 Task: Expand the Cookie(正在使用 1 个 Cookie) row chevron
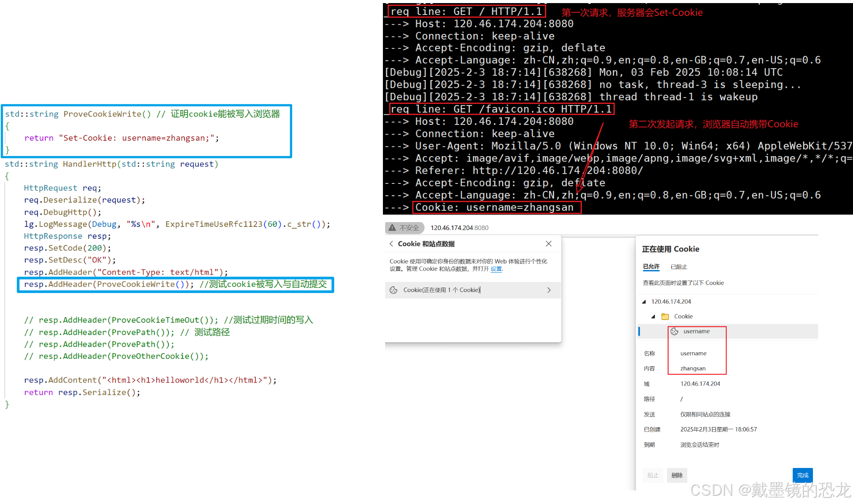tap(549, 290)
